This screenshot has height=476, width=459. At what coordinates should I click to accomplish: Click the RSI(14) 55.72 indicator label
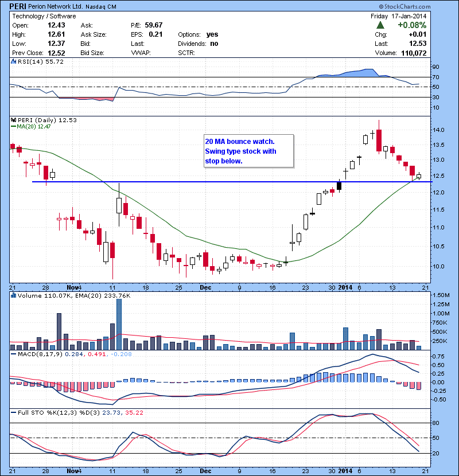click(41, 61)
